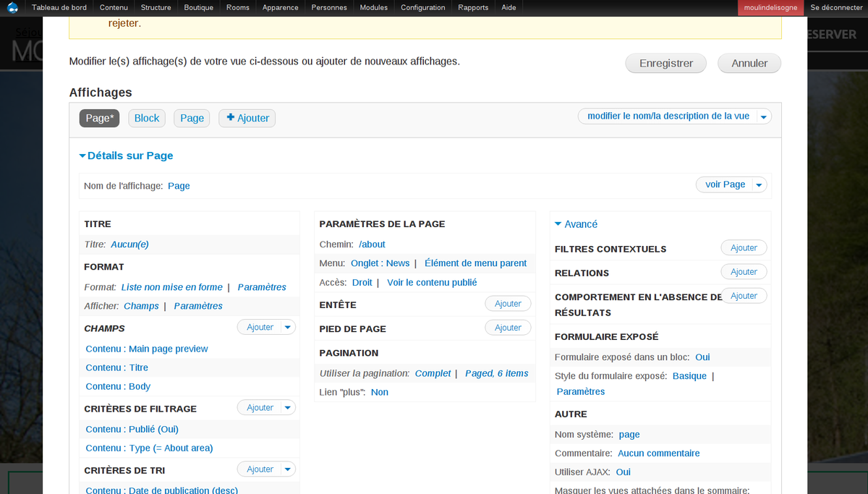868x494 pixels.
Task: Add a Relations item with Ajouter
Action: click(x=744, y=272)
